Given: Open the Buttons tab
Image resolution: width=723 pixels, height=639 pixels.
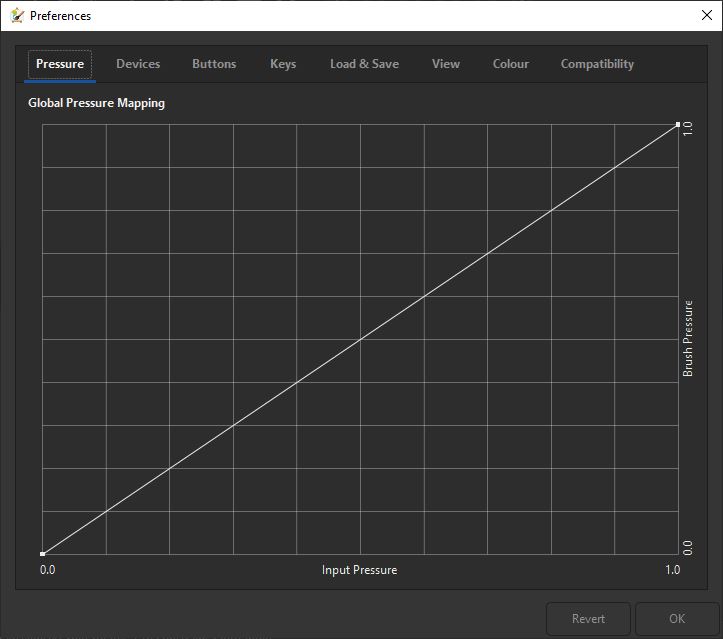Looking at the screenshot, I should (x=214, y=64).
